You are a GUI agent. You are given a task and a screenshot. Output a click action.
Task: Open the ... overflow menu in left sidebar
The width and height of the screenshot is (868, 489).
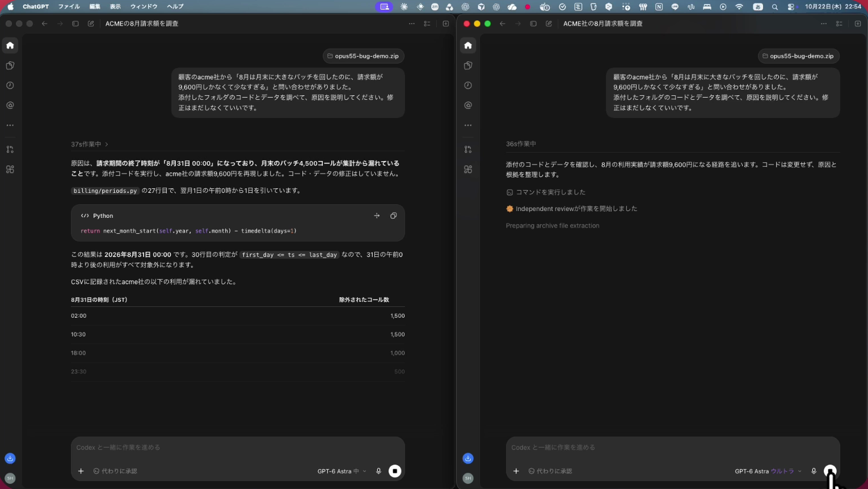pos(10,125)
